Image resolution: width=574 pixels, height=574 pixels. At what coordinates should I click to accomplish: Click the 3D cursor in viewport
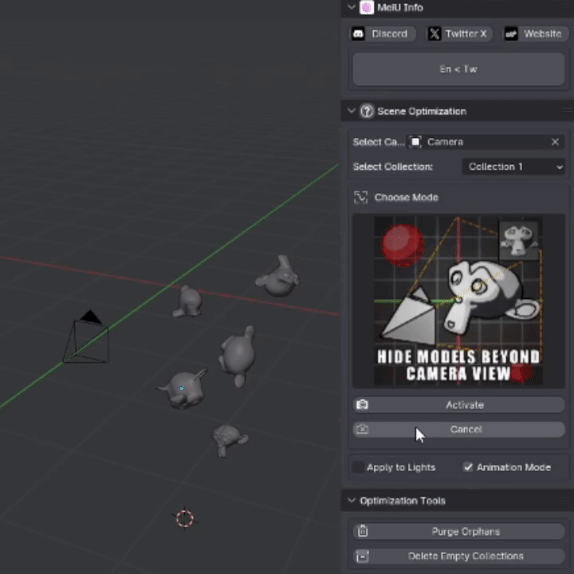(x=184, y=518)
